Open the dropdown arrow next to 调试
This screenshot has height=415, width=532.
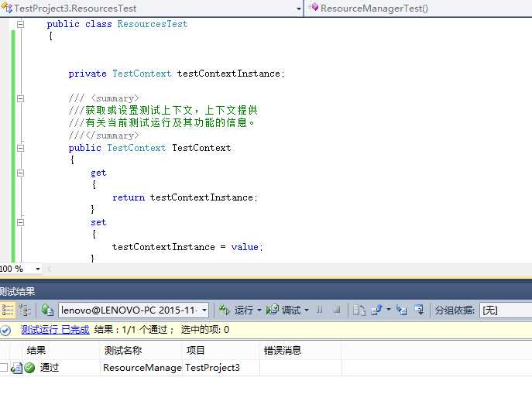[307, 310]
